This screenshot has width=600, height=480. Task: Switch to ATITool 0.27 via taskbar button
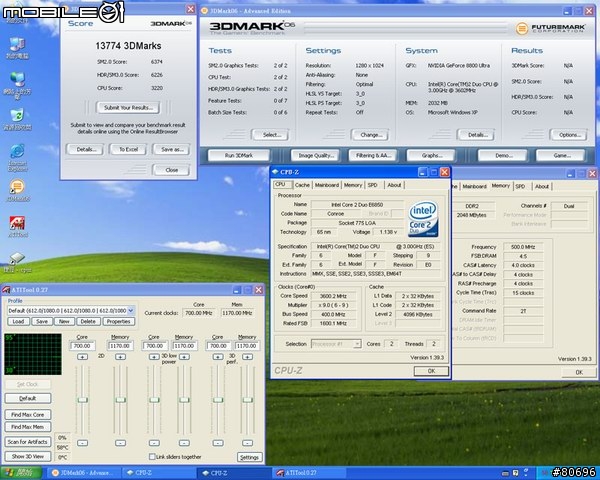click(x=309, y=473)
